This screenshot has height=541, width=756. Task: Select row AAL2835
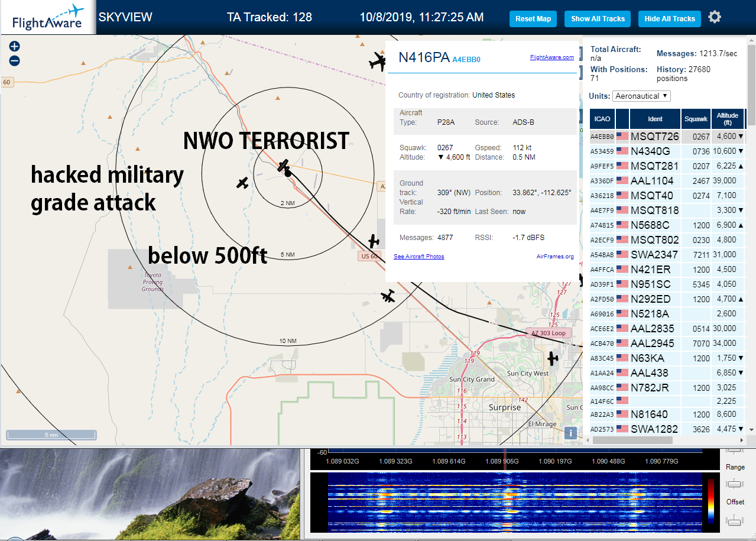pyautogui.click(x=667, y=329)
